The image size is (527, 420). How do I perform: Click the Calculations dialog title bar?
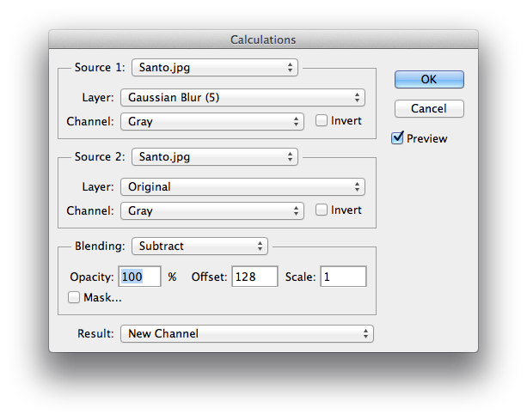263,40
